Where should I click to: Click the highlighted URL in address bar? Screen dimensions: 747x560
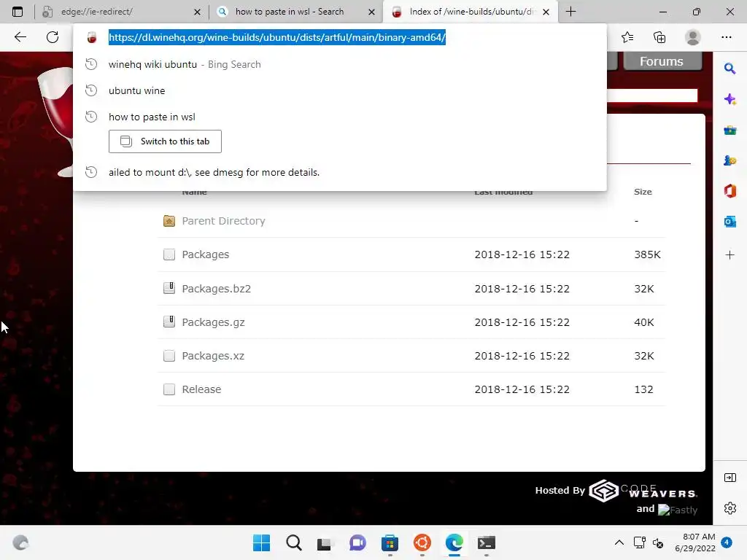[276, 37]
